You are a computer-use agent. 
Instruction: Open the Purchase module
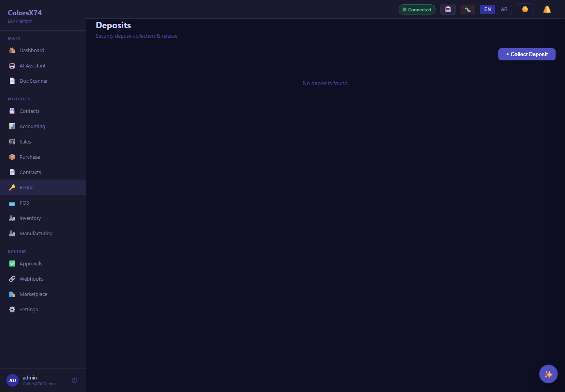[43, 157]
